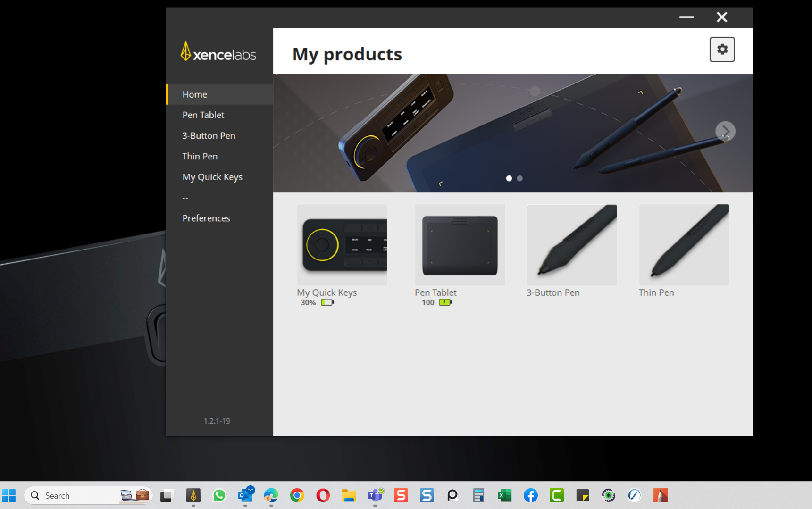Screen dimensions: 812x509
Task: Click the version number 1.2.1-19
Action: click(x=217, y=421)
